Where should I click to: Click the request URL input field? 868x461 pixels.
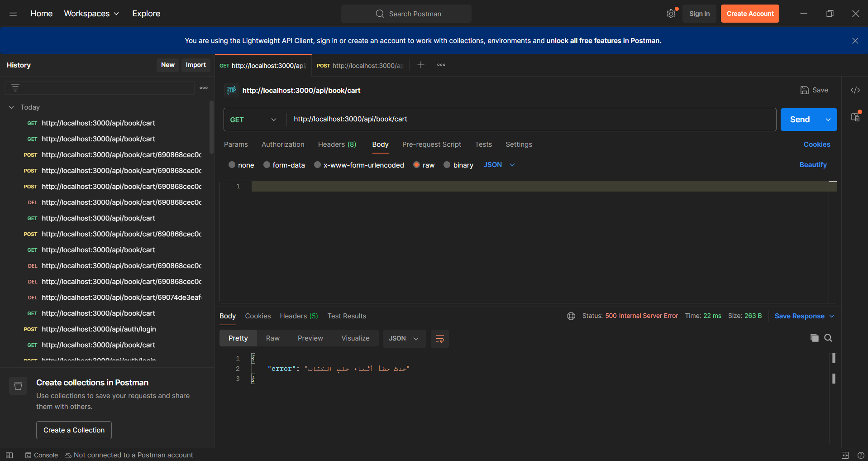(x=529, y=119)
